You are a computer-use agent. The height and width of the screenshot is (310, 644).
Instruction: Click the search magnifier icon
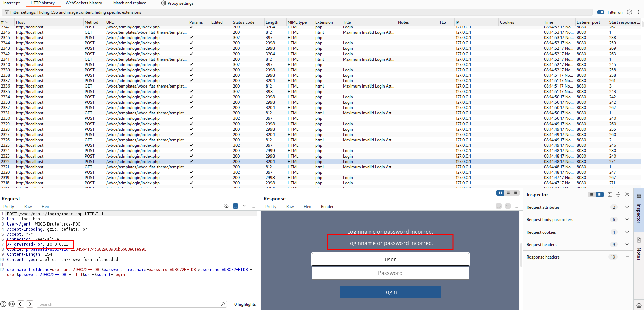click(x=223, y=304)
